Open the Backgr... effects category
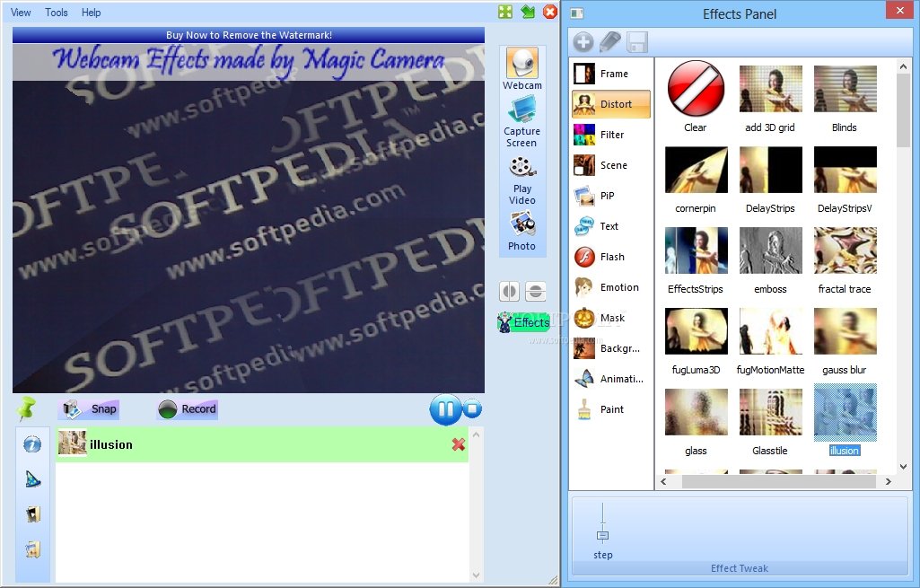Image resolution: width=920 pixels, height=588 pixels. (611, 348)
